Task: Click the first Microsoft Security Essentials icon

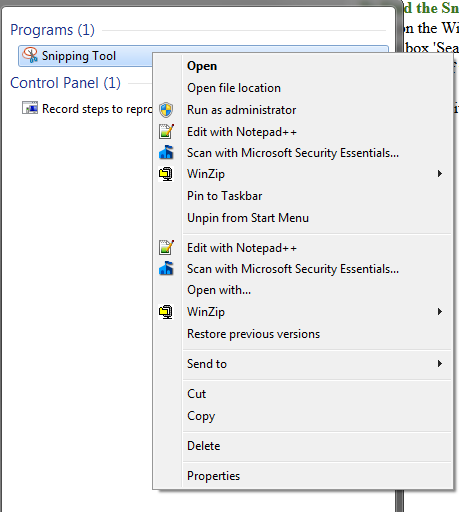Action: (166, 152)
